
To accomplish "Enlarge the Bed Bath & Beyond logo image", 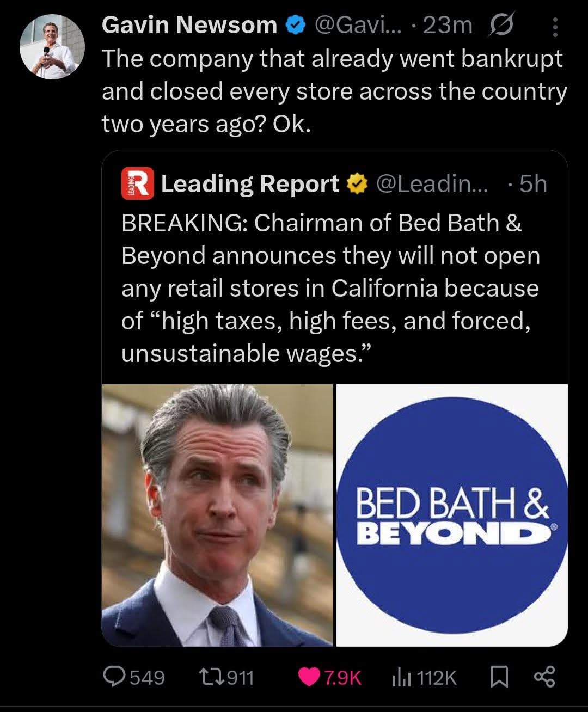I will 452,515.
